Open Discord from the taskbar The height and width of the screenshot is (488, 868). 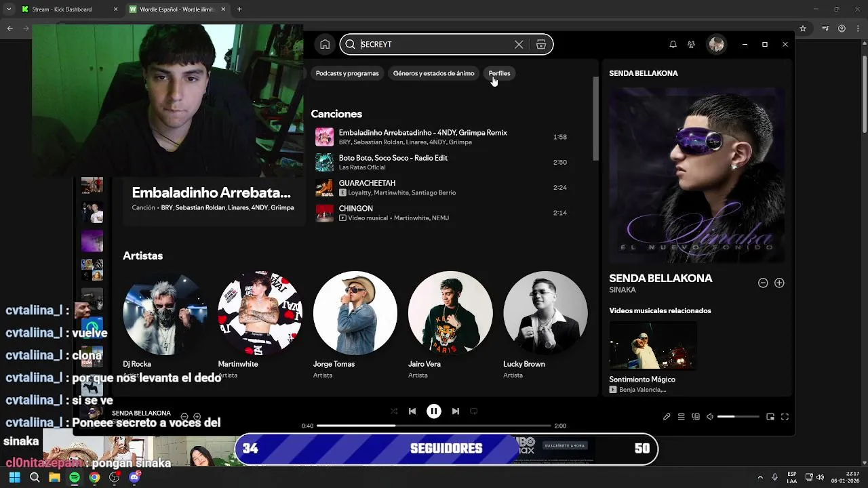134,477
